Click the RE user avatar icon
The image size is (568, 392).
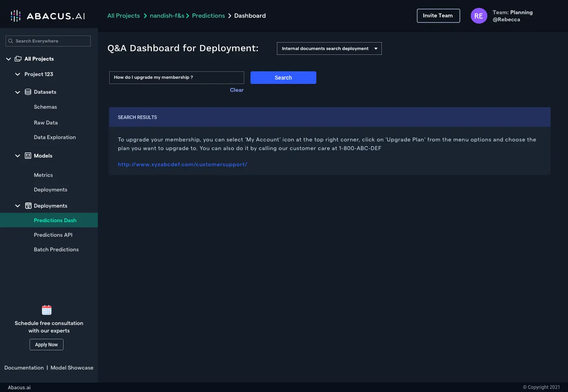point(478,16)
